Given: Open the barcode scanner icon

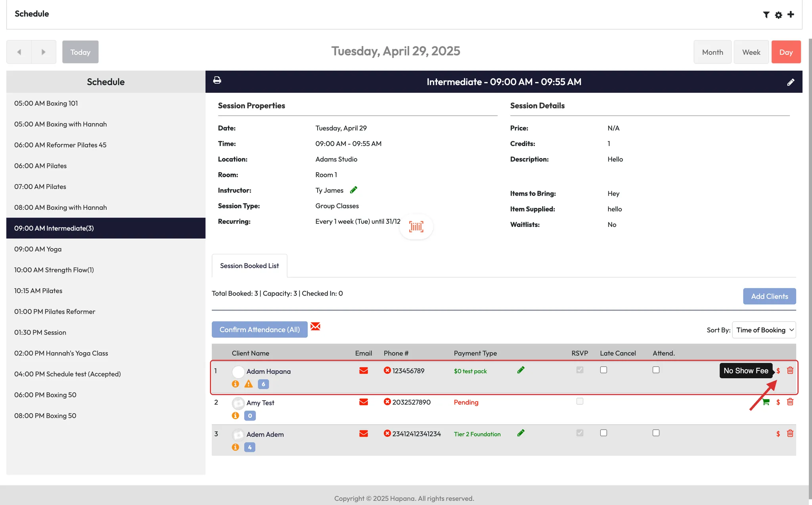Looking at the screenshot, I should point(416,227).
